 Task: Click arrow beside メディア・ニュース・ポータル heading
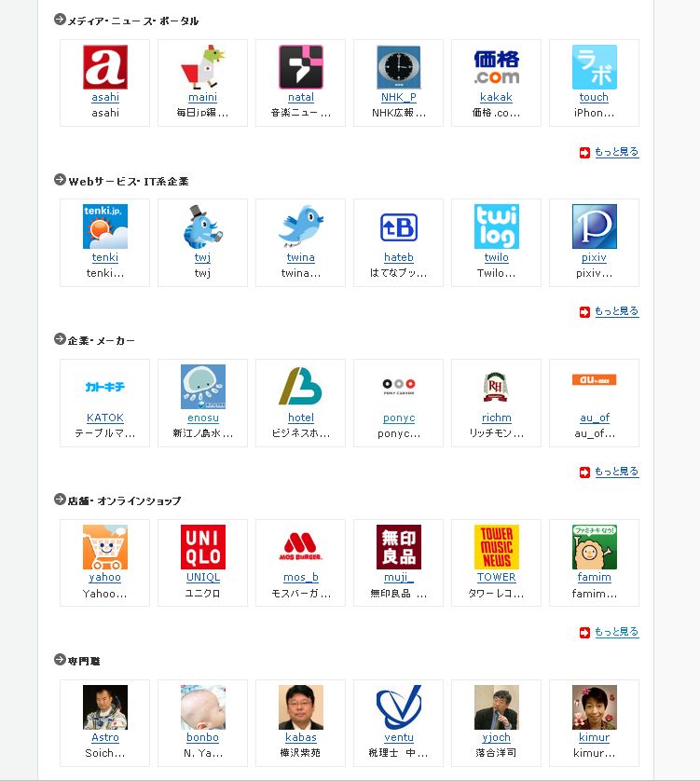[60, 20]
